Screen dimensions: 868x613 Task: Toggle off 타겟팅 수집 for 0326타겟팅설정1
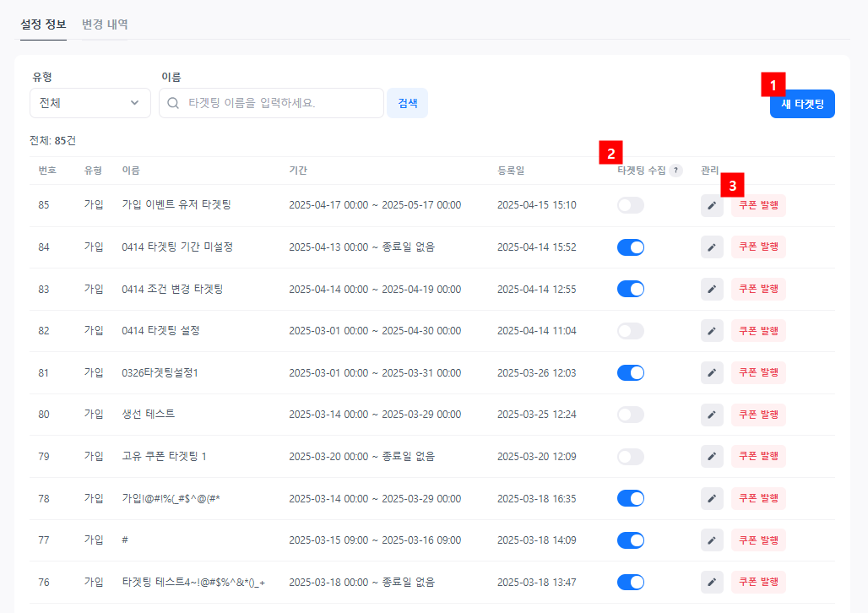[631, 372]
